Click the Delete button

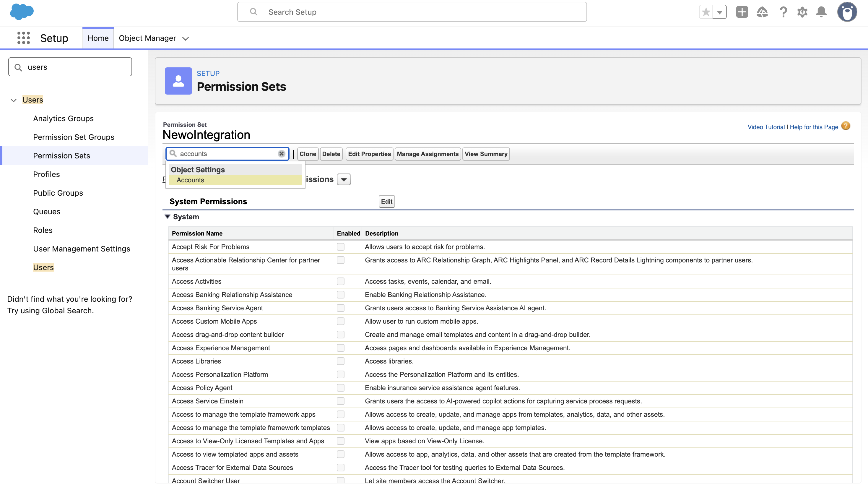tap(331, 154)
